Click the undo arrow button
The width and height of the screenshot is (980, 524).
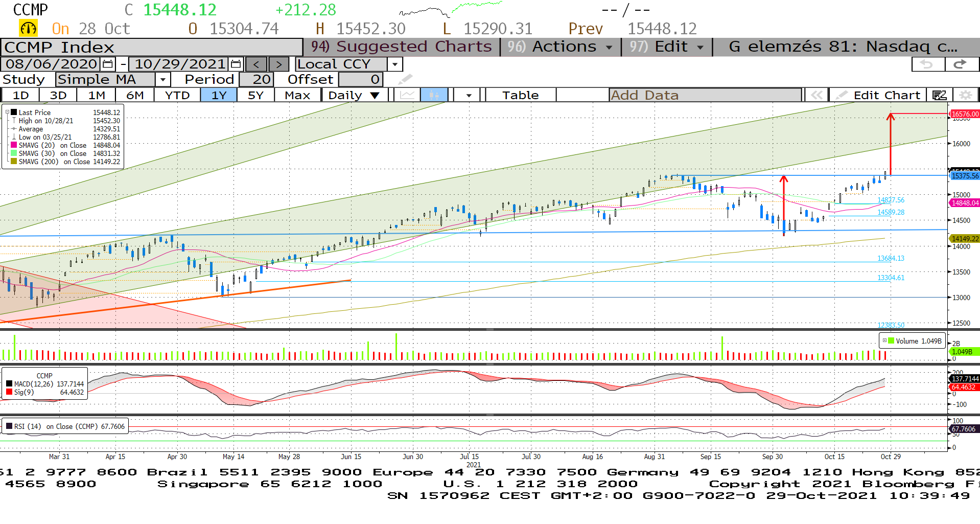(928, 64)
